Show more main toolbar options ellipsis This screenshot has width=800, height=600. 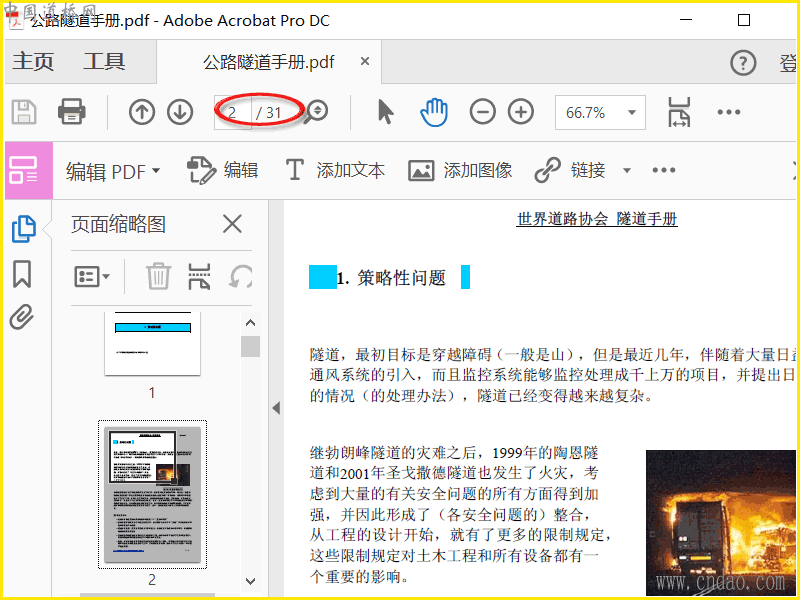point(729,112)
